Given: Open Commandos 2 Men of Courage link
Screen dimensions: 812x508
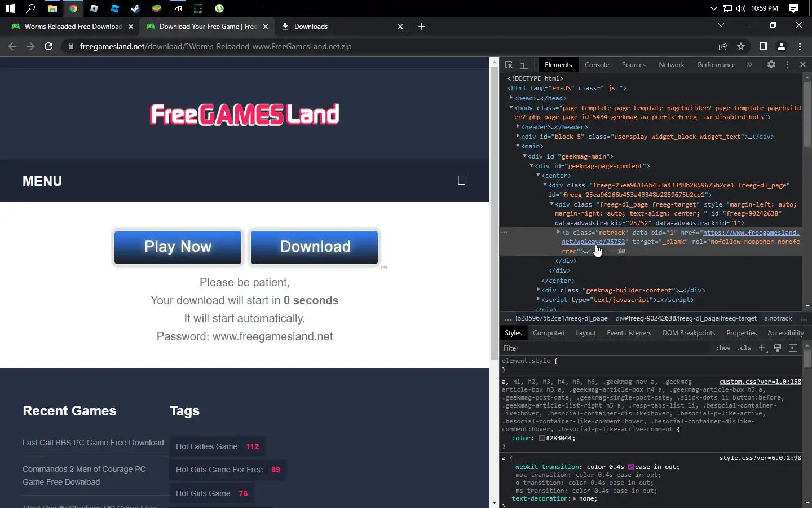Looking at the screenshot, I should 84,475.
